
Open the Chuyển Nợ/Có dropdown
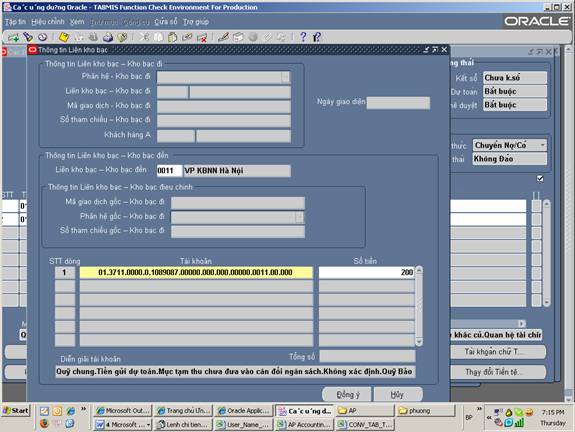coord(542,145)
